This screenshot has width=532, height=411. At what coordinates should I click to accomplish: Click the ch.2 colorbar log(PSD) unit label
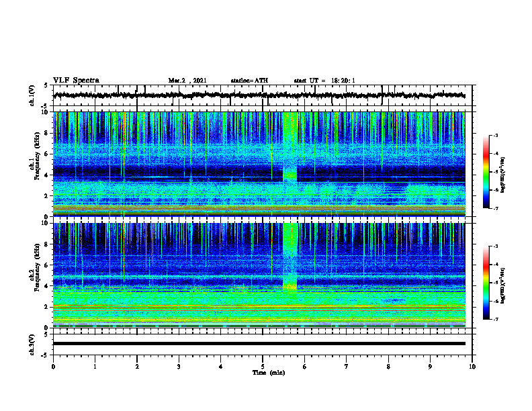(x=503, y=285)
